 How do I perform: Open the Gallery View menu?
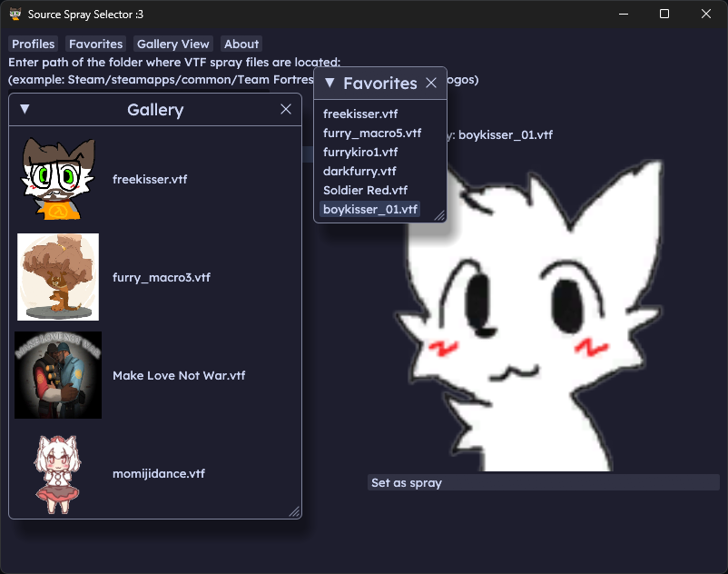tap(173, 44)
